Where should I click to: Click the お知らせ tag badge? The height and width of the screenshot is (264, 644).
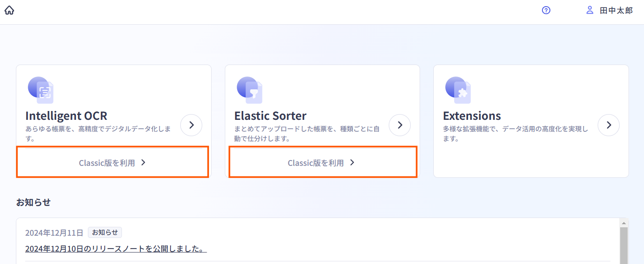tap(105, 233)
